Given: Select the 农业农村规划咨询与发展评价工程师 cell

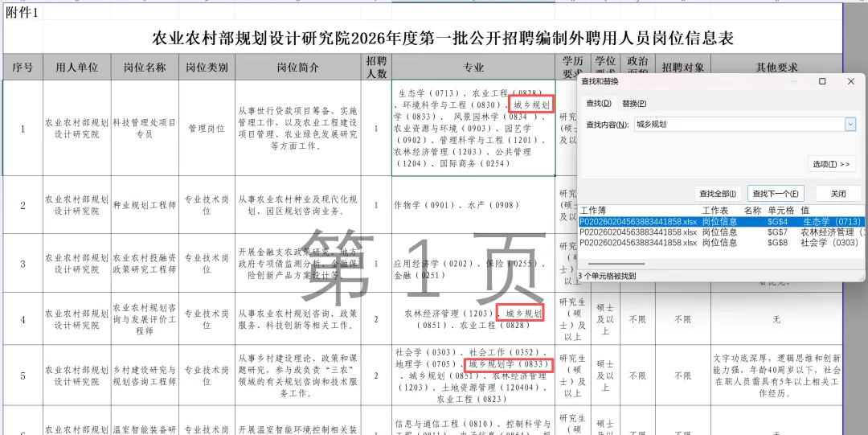Looking at the screenshot, I should point(145,319).
